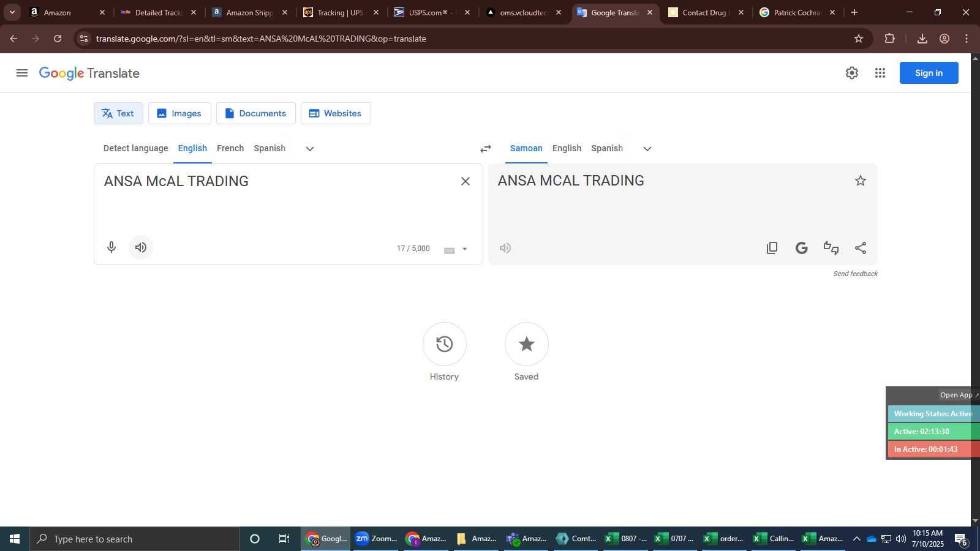Open Zoom from the taskbar

[x=376, y=539]
